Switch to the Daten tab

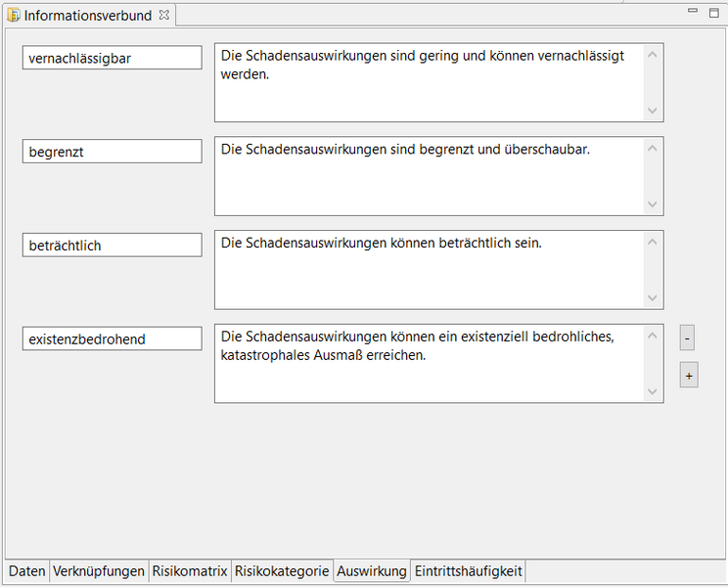(27, 570)
